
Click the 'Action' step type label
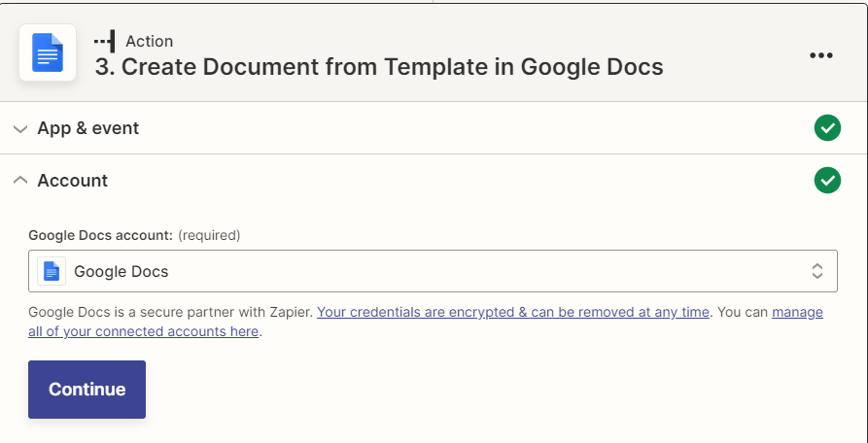[149, 42]
